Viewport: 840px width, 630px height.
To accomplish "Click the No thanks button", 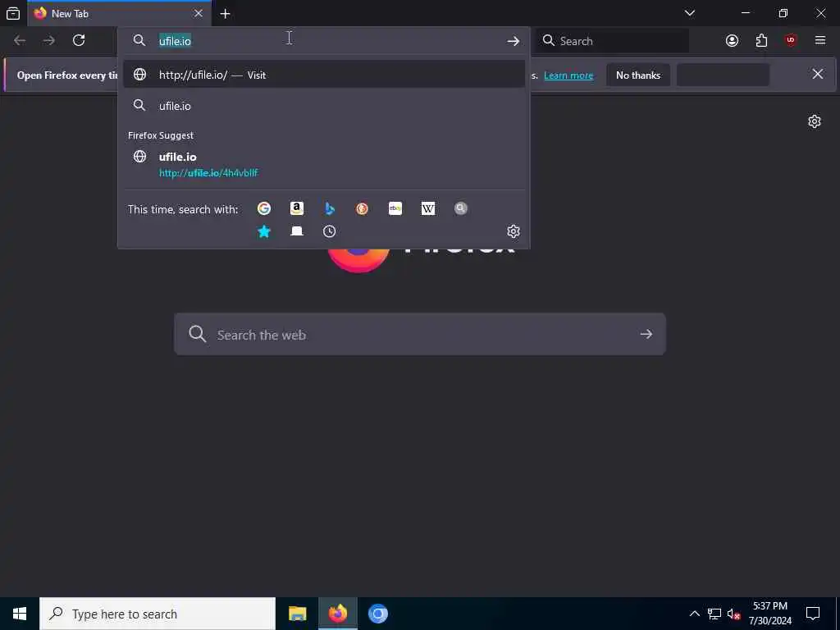I will pyautogui.click(x=638, y=75).
